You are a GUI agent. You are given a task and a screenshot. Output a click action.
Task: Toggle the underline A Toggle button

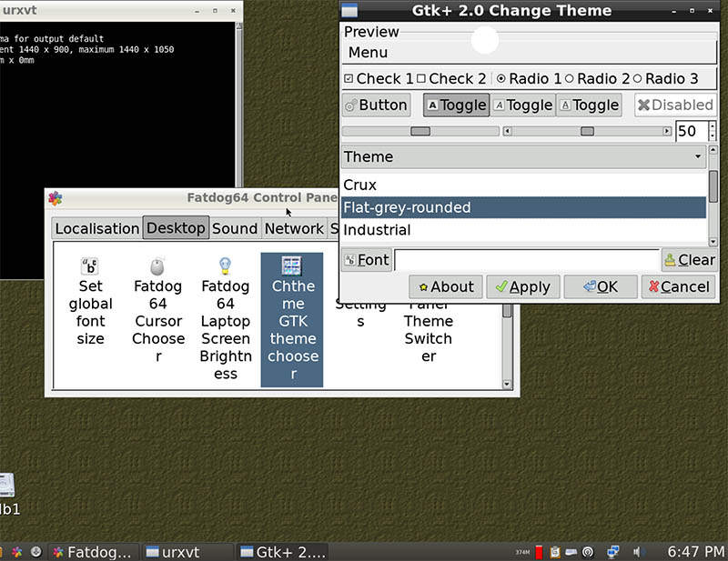tap(589, 105)
